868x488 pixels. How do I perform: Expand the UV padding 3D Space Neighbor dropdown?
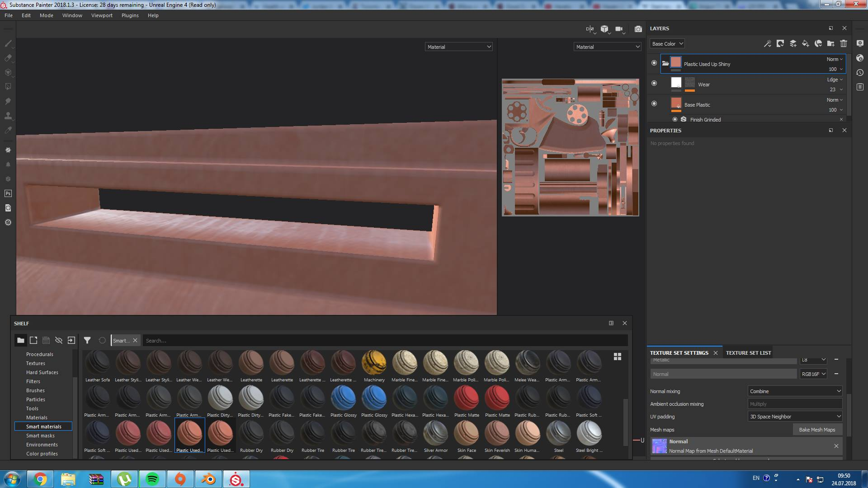click(x=795, y=417)
